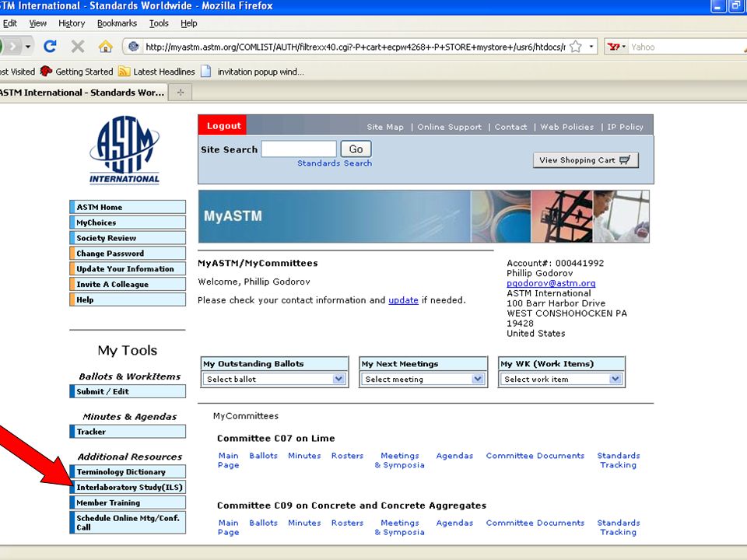Click the pgodorov@astm.org email link
The width and height of the screenshot is (747, 560).
pos(551,283)
